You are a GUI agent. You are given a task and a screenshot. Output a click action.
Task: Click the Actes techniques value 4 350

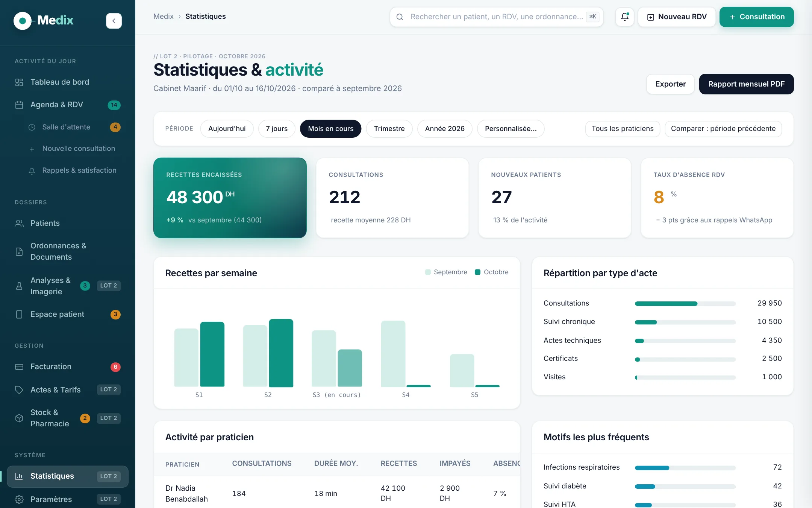click(772, 340)
